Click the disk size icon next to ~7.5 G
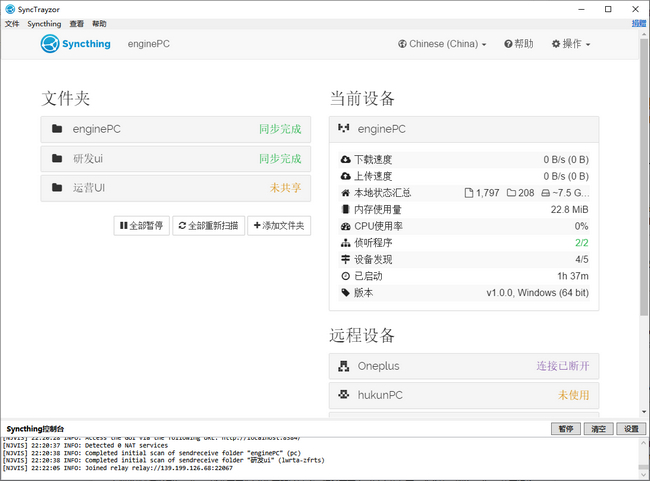This screenshot has width=650, height=481. click(546, 193)
